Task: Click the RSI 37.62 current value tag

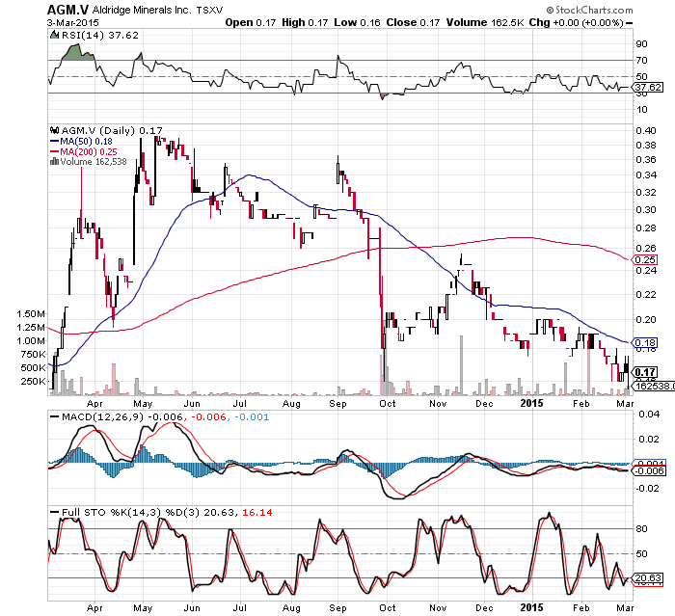Action: click(x=649, y=88)
